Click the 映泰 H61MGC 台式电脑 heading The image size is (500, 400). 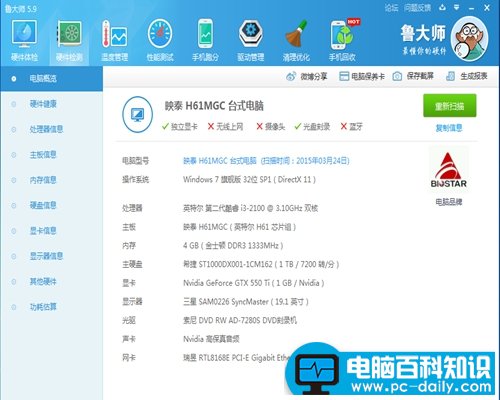click(214, 106)
